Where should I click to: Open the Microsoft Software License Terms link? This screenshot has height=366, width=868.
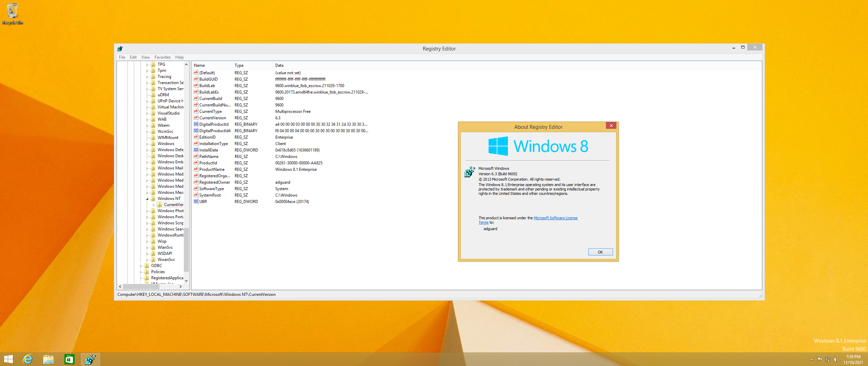[x=555, y=218]
